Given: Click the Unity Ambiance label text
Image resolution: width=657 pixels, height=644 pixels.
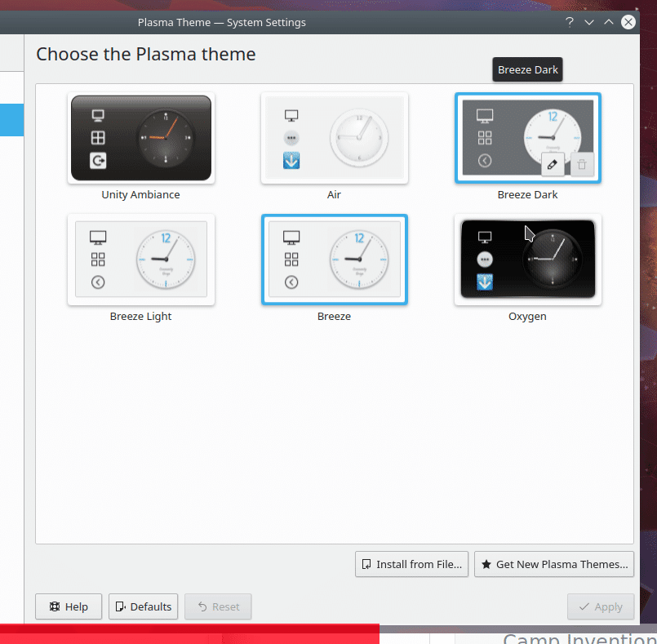Looking at the screenshot, I should [x=140, y=195].
